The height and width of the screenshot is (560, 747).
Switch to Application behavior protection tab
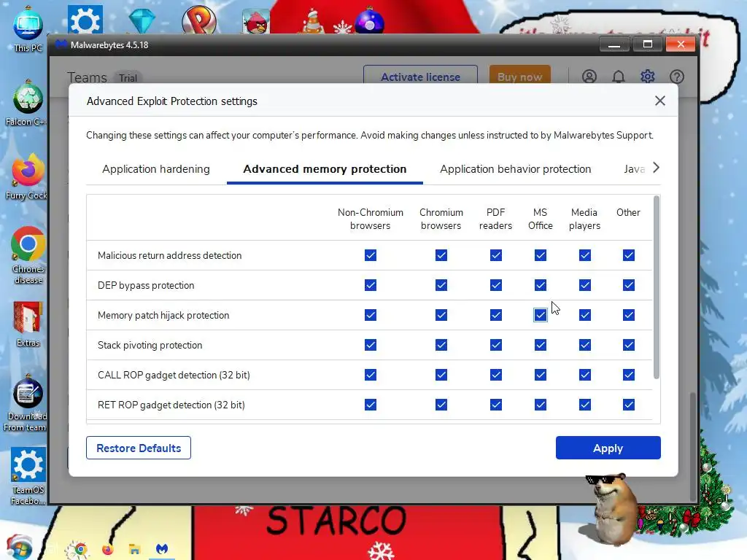pyautogui.click(x=516, y=169)
